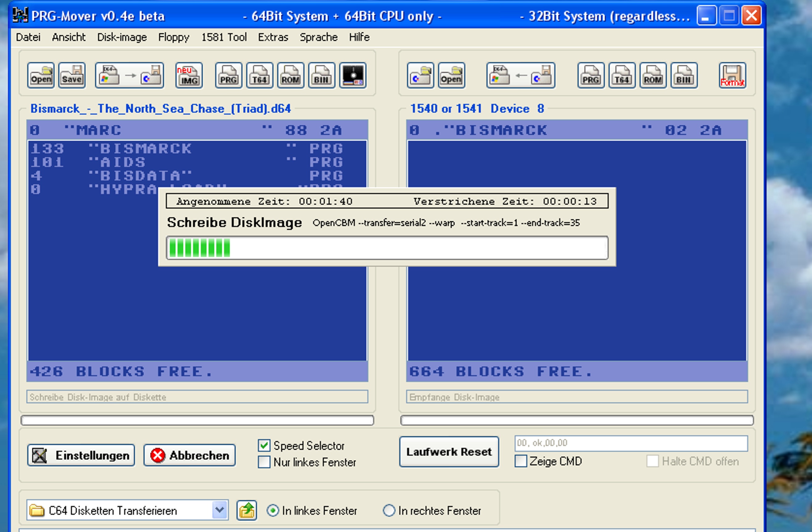This screenshot has height=532, width=812.
Task: Open the 1581 Tool menu
Action: coord(224,37)
